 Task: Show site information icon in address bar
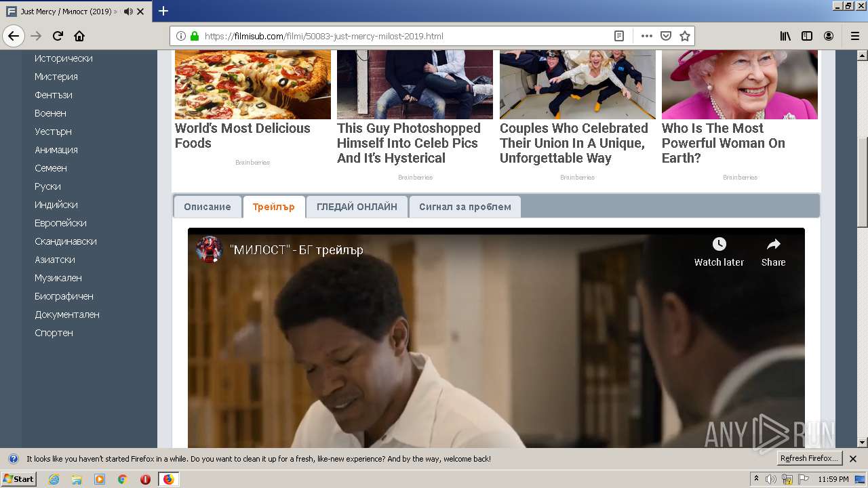tap(181, 36)
